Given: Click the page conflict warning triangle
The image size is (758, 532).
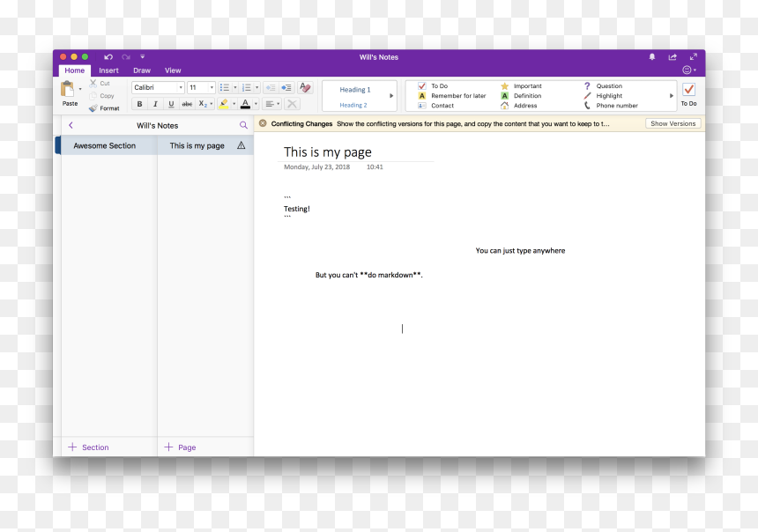Looking at the screenshot, I should (x=242, y=145).
